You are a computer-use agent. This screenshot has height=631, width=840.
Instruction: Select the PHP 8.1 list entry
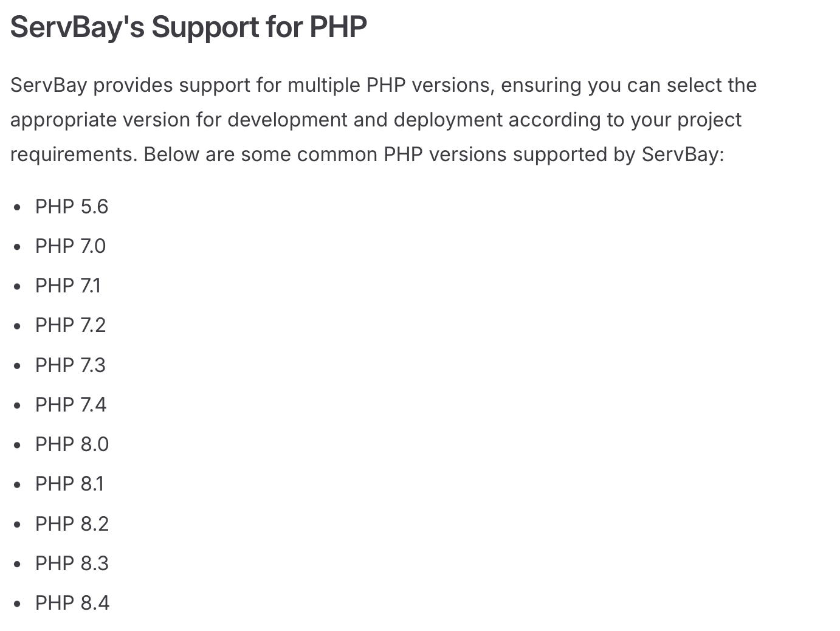[69, 484]
